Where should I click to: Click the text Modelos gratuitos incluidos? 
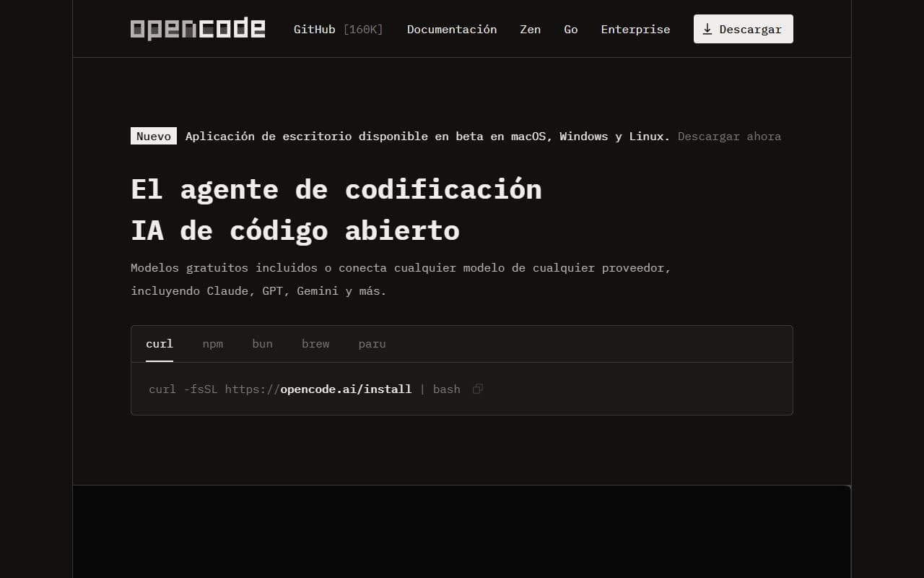tap(224, 267)
